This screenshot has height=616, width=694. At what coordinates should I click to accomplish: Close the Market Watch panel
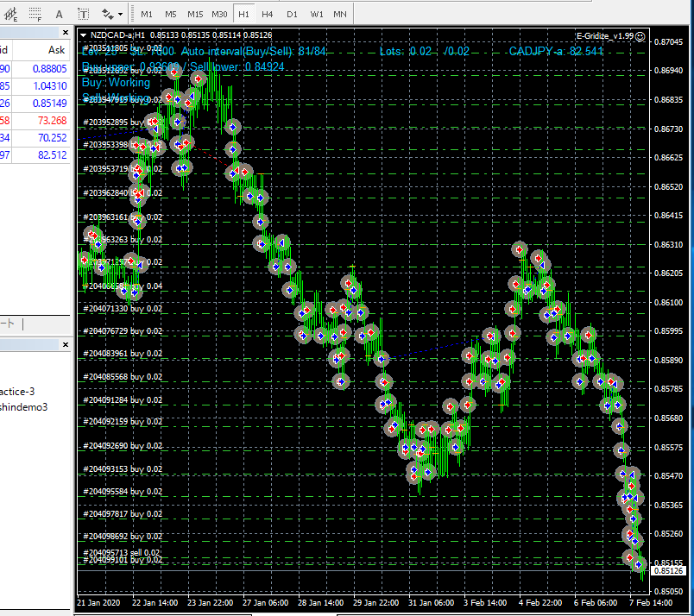click(66, 32)
